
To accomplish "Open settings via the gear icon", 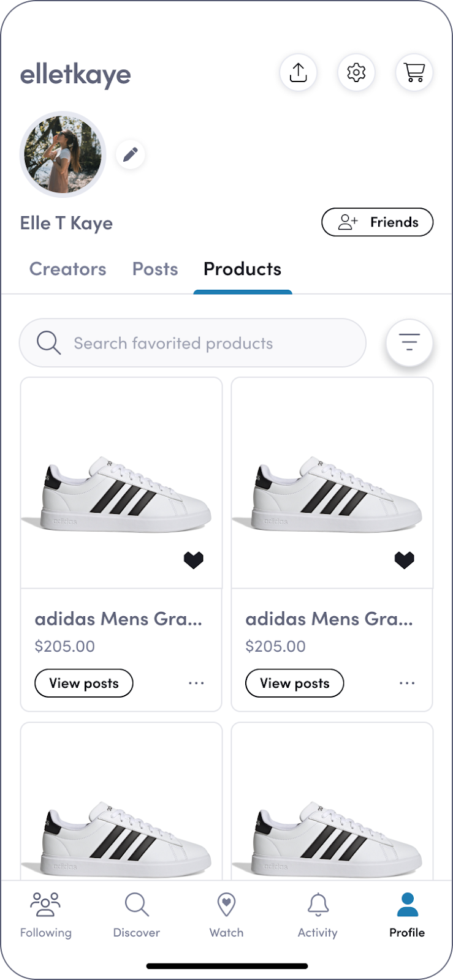I will (356, 72).
